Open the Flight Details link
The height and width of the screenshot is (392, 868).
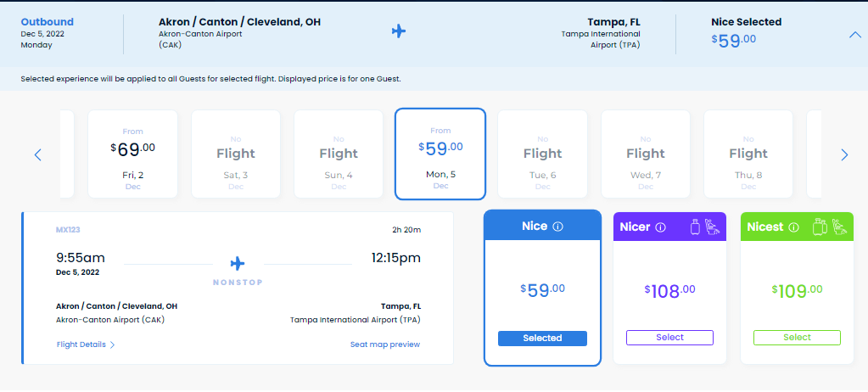click(x=85, y=344)
